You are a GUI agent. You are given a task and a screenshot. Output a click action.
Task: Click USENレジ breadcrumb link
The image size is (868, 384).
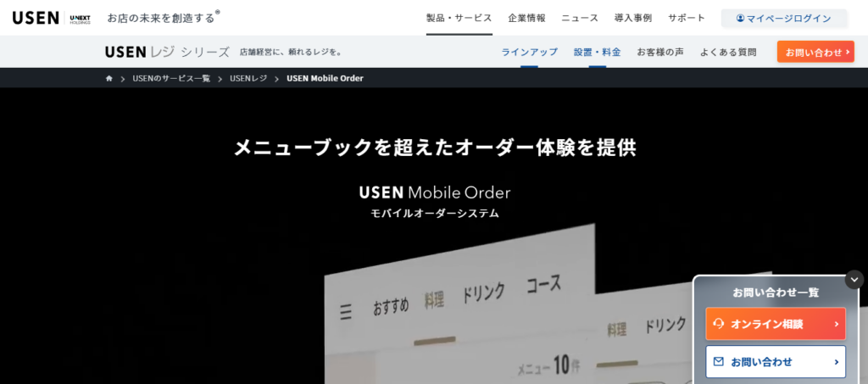[x=248, y=79]
